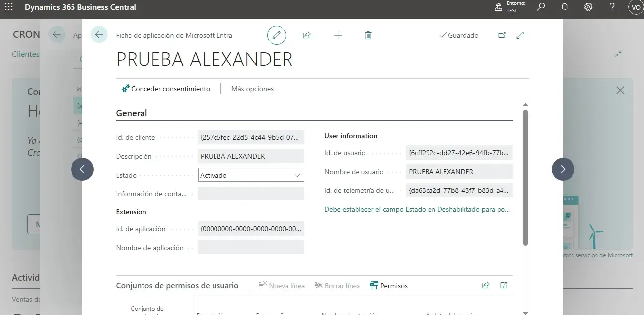Go back using the card's back arrow
Screen dimensions: 644x315
99,34
